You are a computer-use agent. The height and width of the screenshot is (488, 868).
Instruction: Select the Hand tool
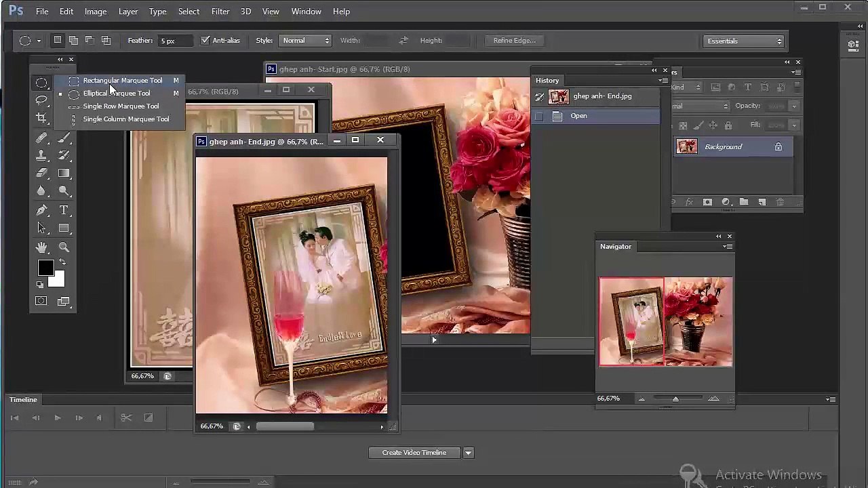pyautogui.click(x=41, y=247)
